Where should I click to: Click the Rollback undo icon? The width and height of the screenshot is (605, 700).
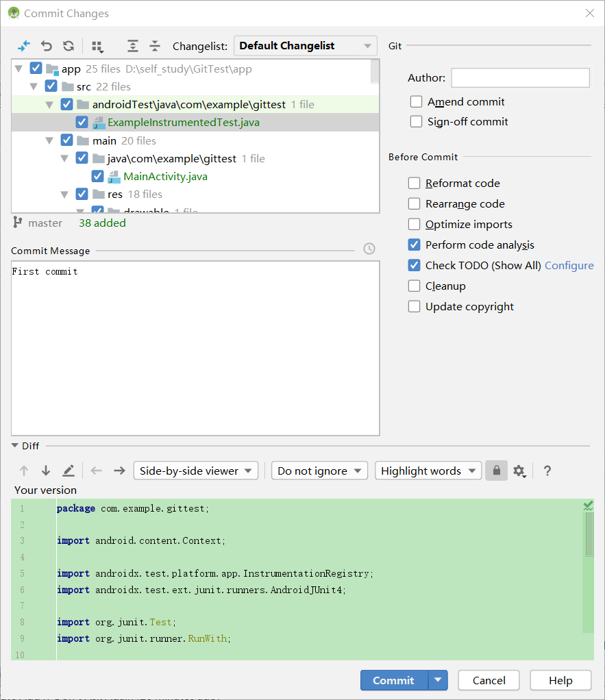[x=47, y=45]
